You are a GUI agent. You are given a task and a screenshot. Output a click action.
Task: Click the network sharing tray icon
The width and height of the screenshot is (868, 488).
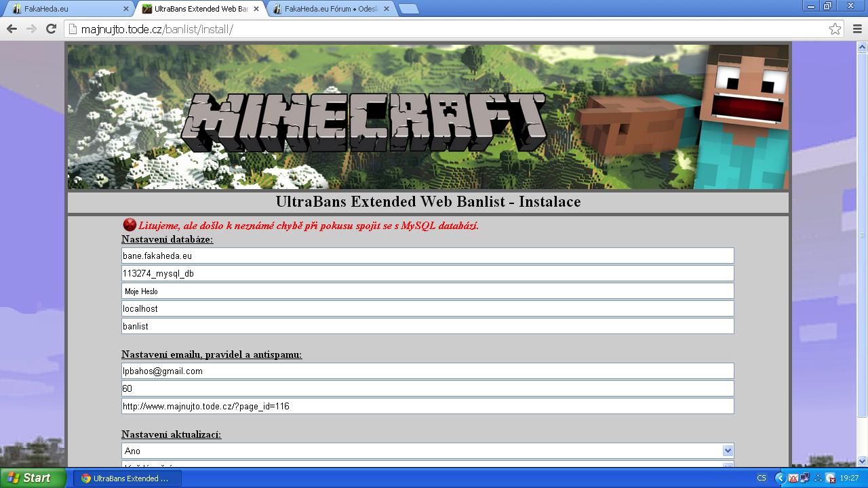[817, 478]
